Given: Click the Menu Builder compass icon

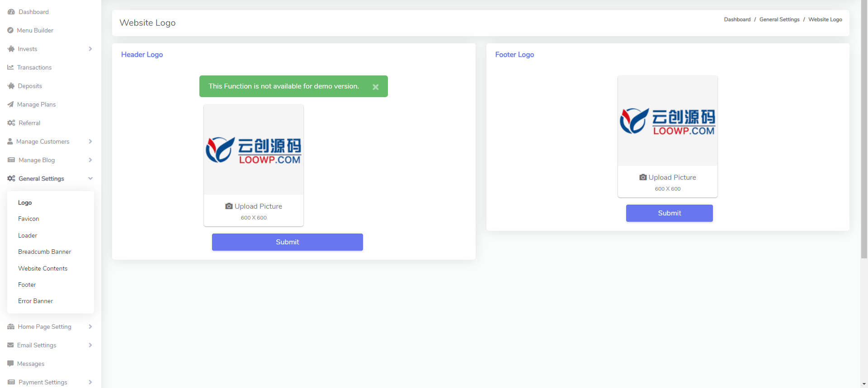Looking at the screenshot, I should click(10, 30).
